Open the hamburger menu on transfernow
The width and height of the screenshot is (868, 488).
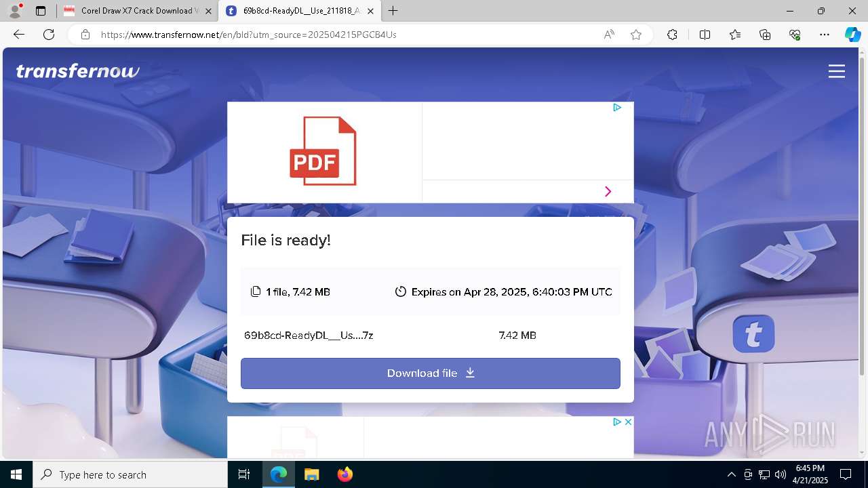click(837, 71)
